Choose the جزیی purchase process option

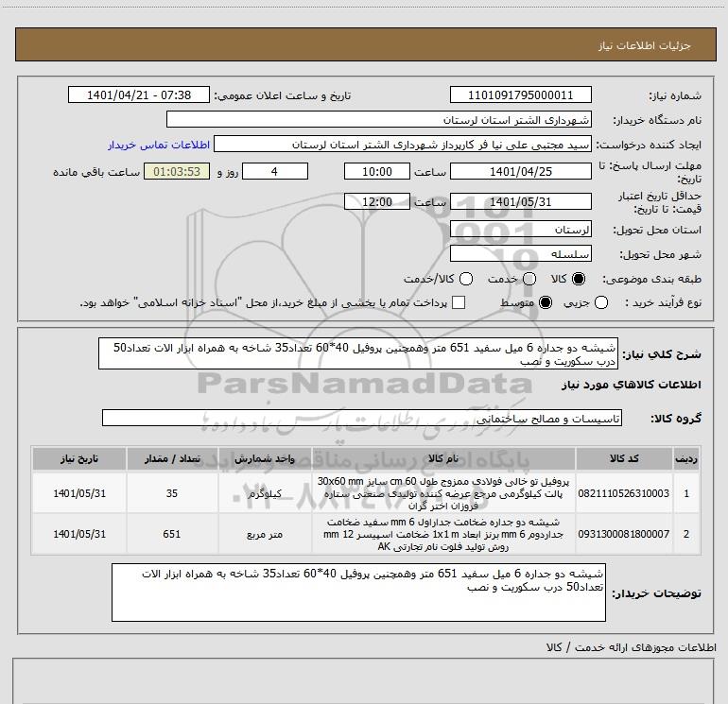click(600, 302)
